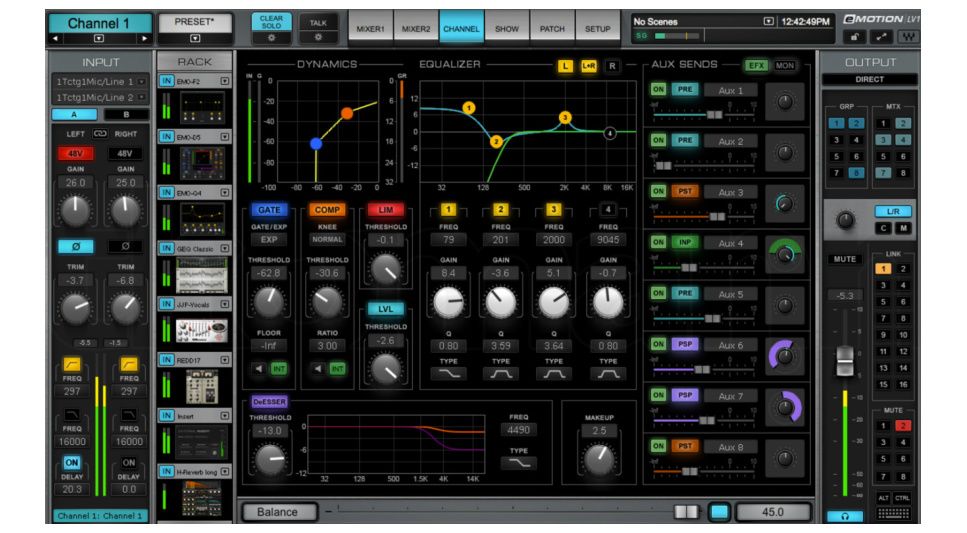Click the lock icon in top-right corner

(x=854, y=38)
